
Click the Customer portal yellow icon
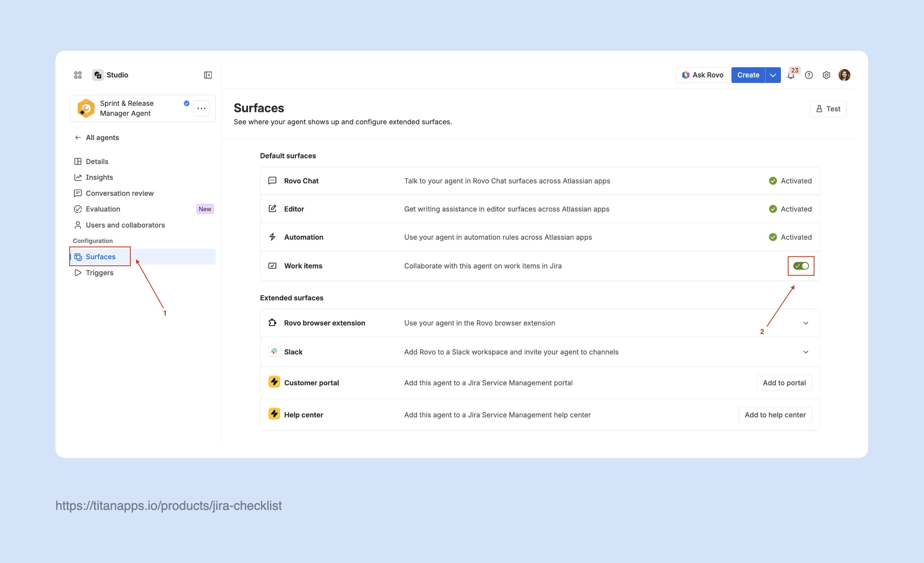click(x=274, y=382)
